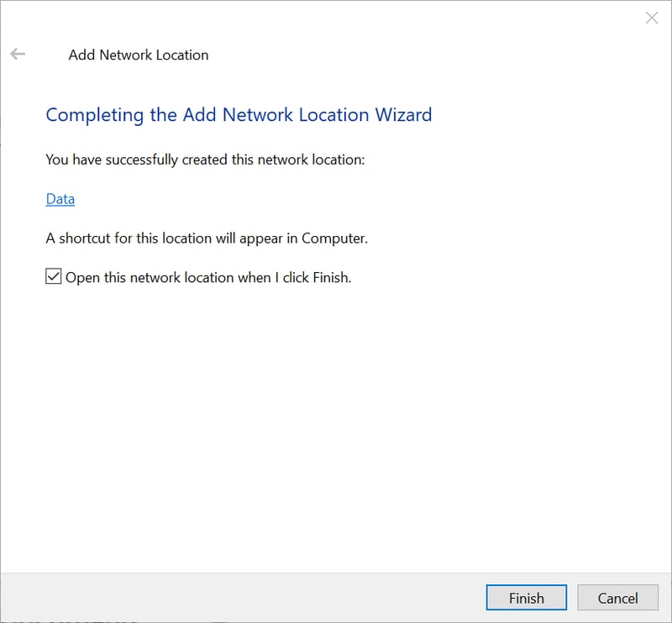Click the 'A shortcut for this location' sentence
This screenshot has height=623, width=672.
coord(207,238)
